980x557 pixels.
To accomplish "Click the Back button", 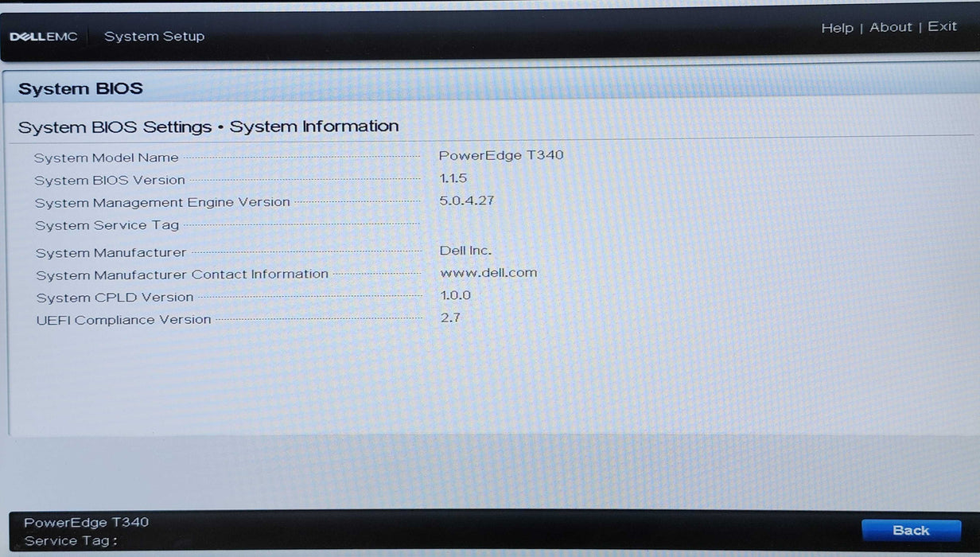I will pyautogui.click(x=911, y=531).
